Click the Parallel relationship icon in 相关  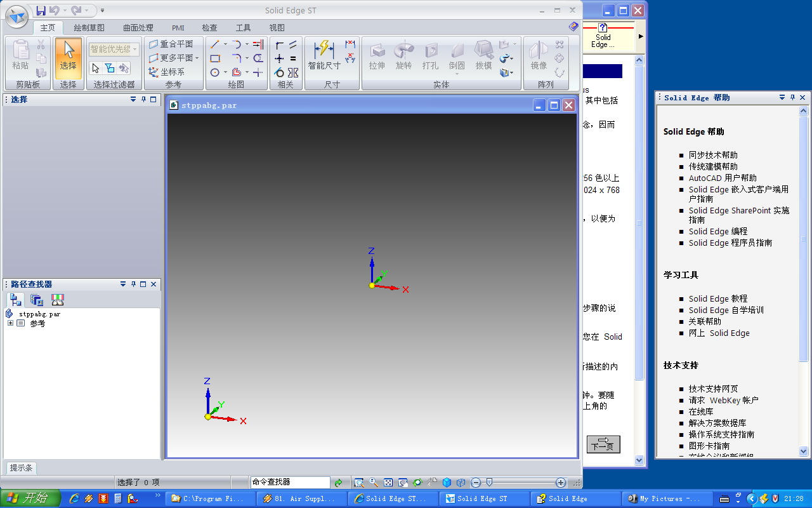coord(293,44)
